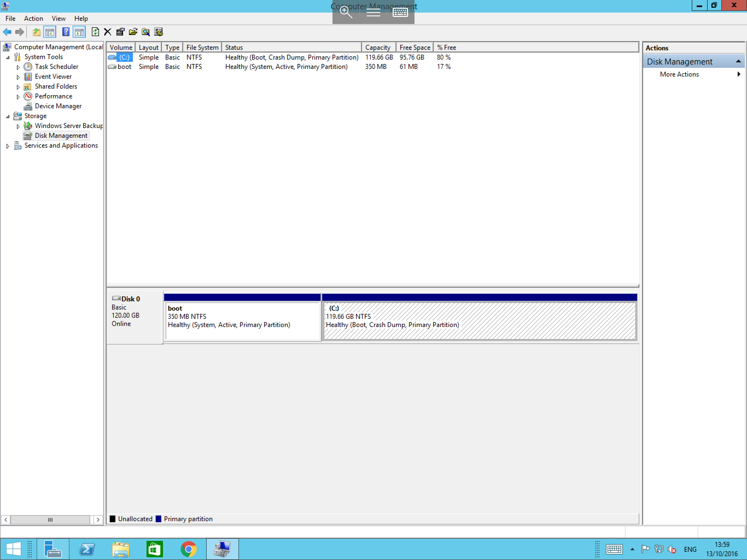Expand Windows Server Backup node
The width and height of the screenshot is (747, 560).
[x=18, y=126]
